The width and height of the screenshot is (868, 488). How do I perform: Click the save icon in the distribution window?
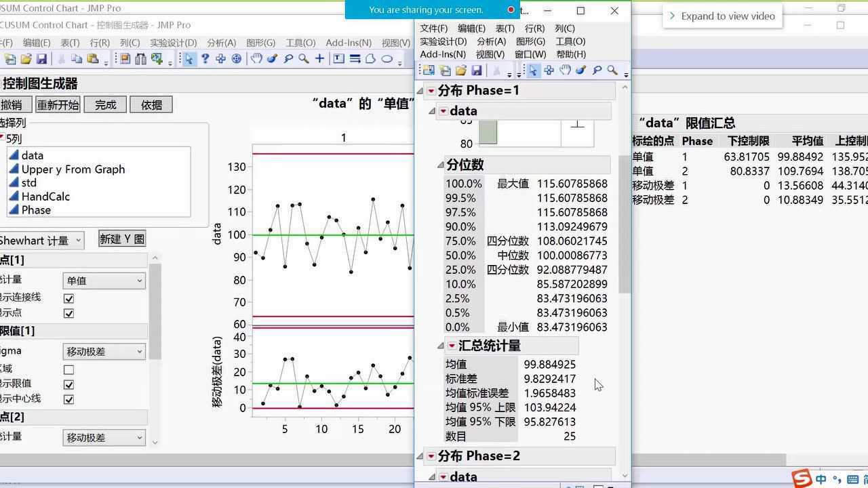click(478, 70)
